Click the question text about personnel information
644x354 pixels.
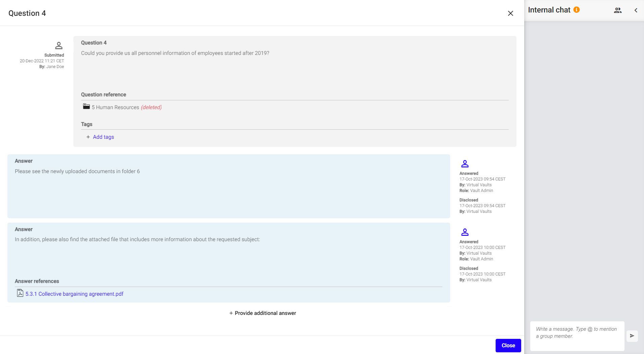[x=175, y=53]
